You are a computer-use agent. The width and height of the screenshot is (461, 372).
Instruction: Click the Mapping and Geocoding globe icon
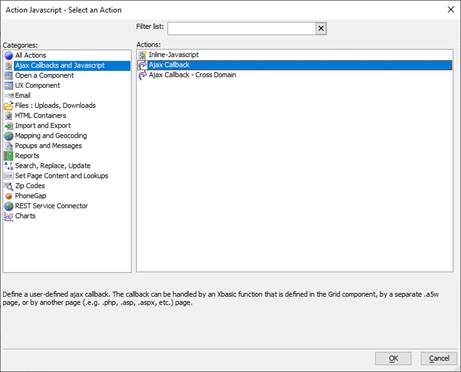(x=9, y=136)
